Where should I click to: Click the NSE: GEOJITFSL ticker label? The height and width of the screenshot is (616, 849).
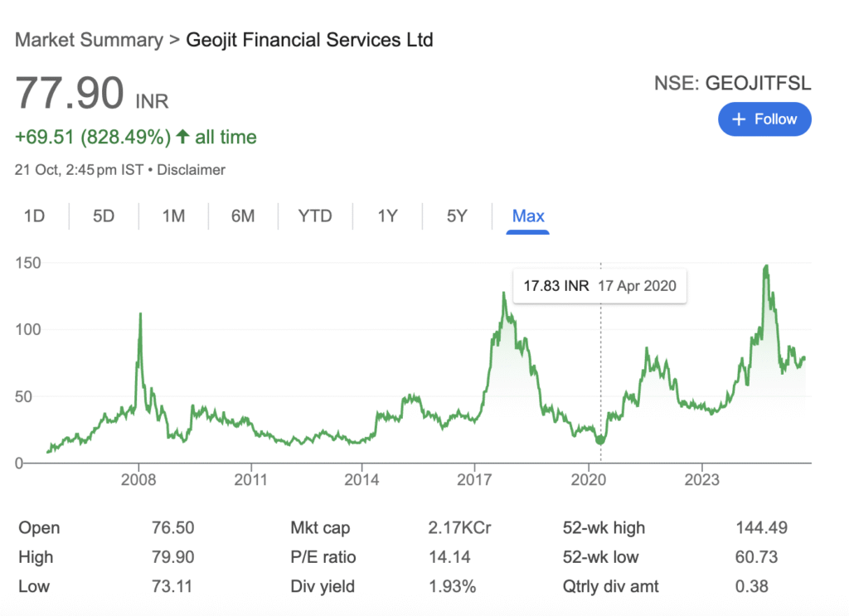click(x=732, y=83)
